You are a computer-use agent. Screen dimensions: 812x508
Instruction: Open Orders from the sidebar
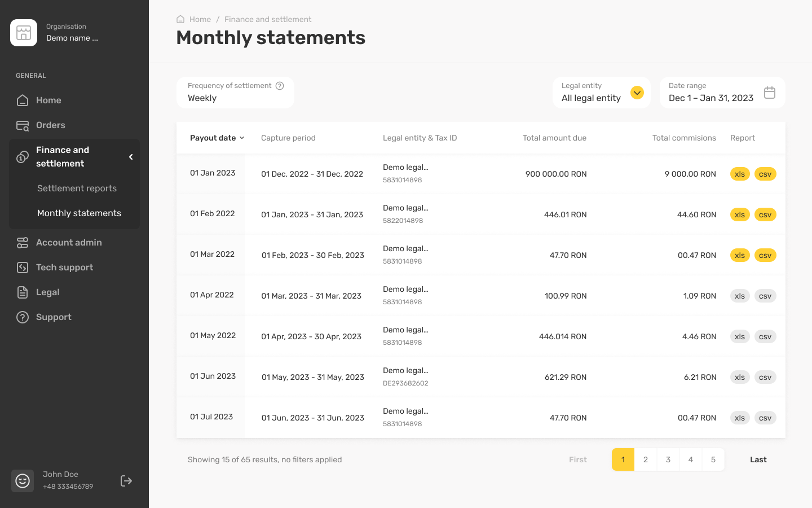click(x=51, y=125)
